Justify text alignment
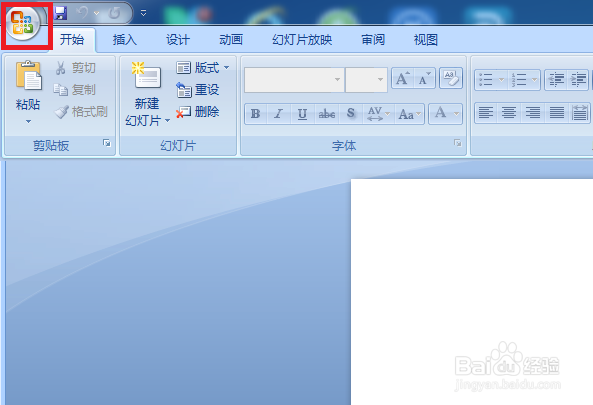The height and width of the screenshot is (405, 593). coord(556,113)
